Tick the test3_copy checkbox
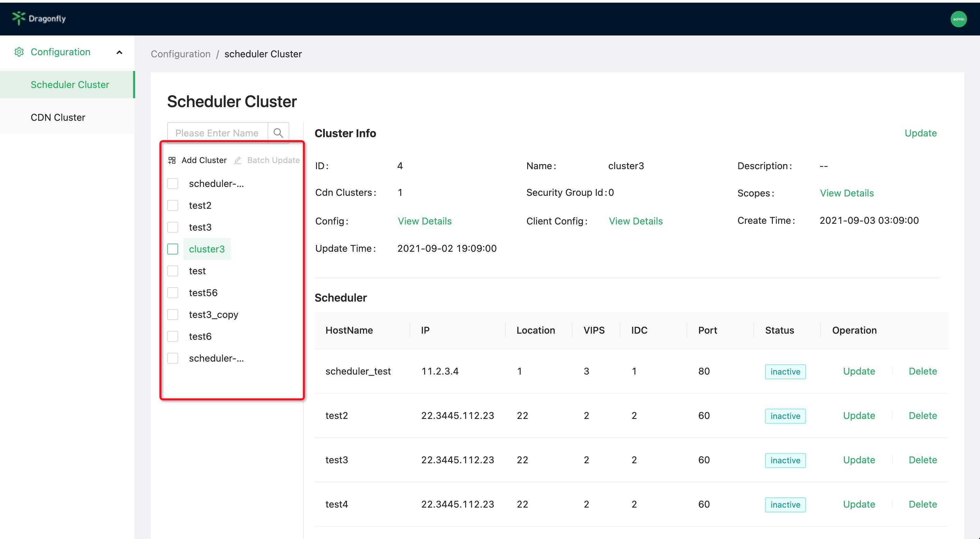Screen dimensions: 980x539 click(173, 315)
